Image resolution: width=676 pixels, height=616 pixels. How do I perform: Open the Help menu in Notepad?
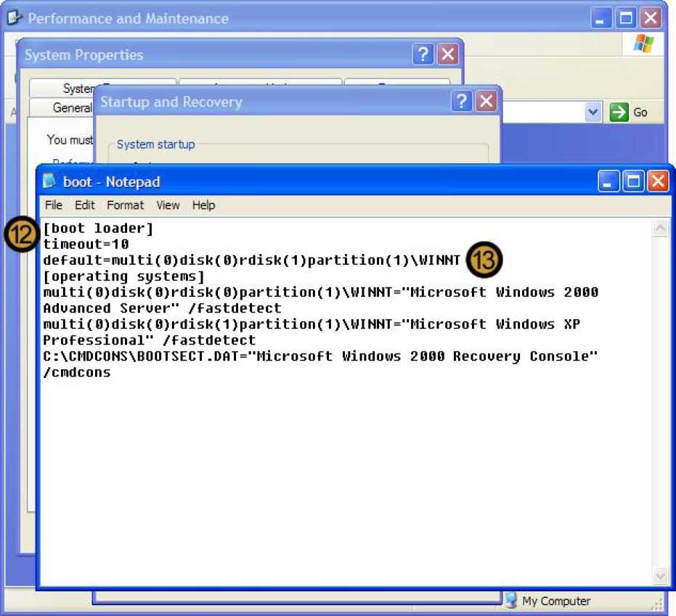tap(203, 205)
